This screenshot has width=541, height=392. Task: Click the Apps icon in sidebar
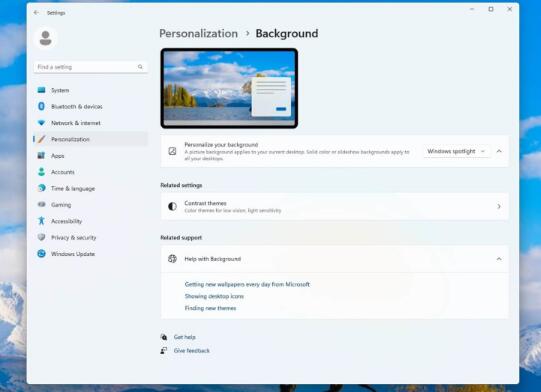click(41, 156)
